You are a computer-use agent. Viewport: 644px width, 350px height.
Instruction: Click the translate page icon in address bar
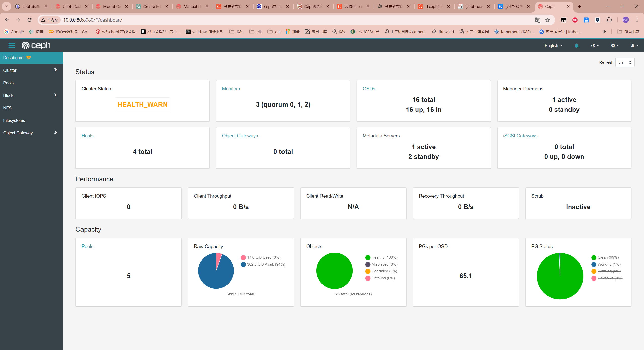537,20
